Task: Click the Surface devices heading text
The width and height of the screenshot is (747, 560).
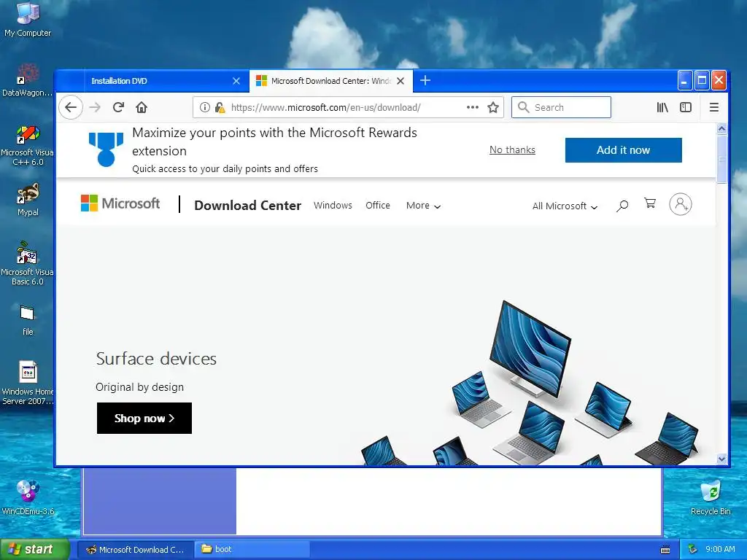Action: [x=156, y=359]
